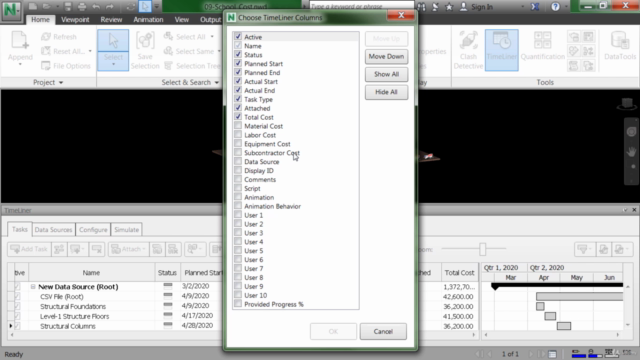Click the Redo icon in quick access toolbar
Viewport: 640px width, 360px height.
click(x=110, y=7)
